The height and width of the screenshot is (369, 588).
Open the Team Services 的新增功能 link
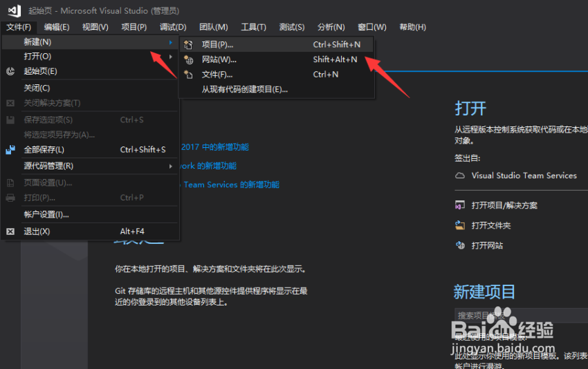231,184
